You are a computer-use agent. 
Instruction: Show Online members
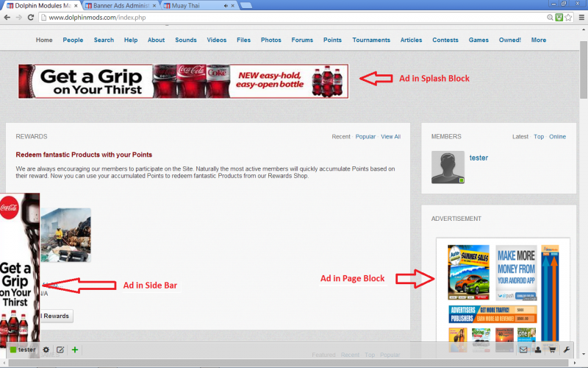558,137
